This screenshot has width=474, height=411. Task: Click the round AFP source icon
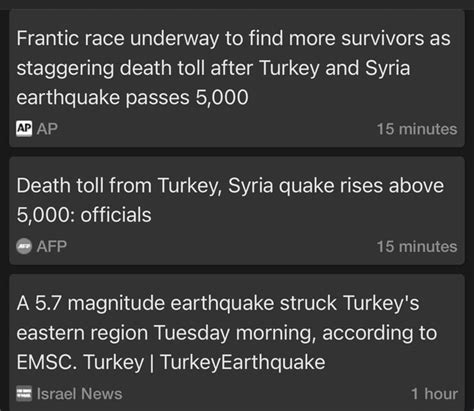(x=24, y=246)
